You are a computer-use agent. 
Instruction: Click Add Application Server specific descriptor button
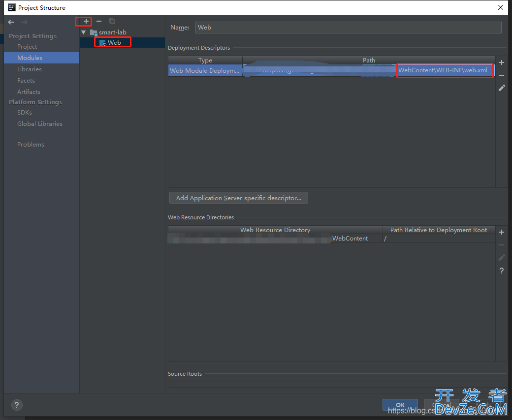239,198
